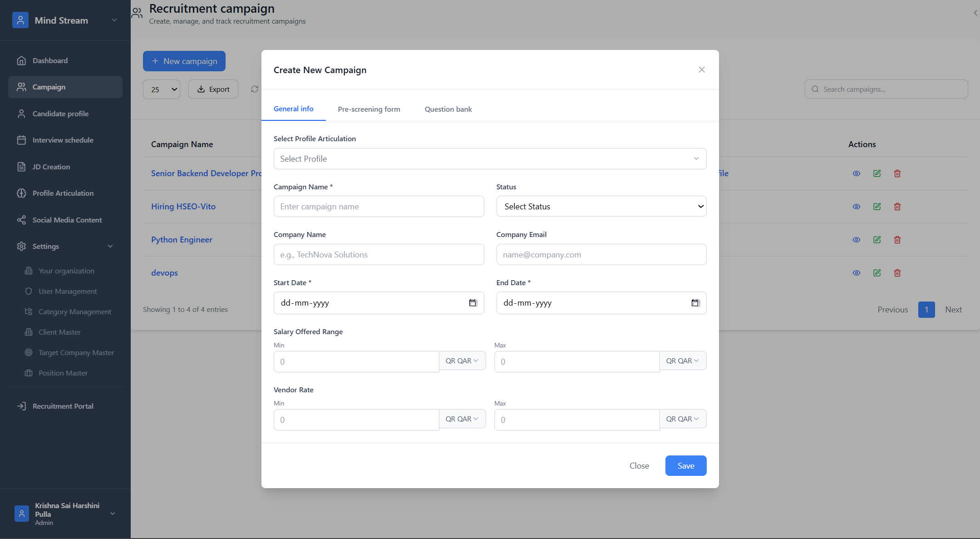Image resolution: width=980 pixels, height=539 pixels.
Task: View devops campaign via eye icon
Action: (x=856, y=273)
